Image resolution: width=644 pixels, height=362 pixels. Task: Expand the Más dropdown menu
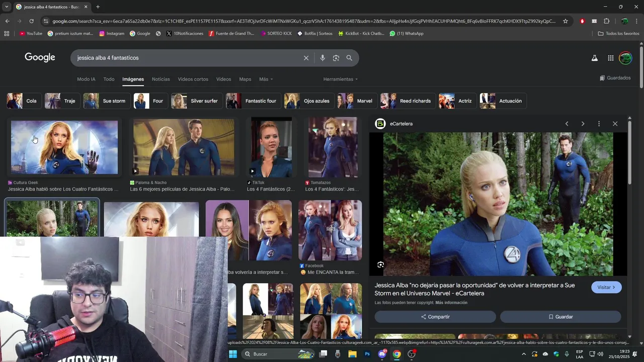266,79
